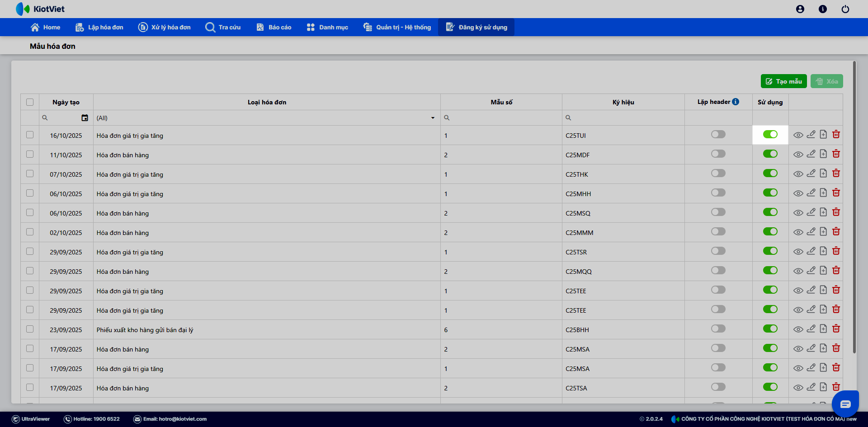Viewport: 868px width, 427px height.
Task: Click the Mẫu hóa đơn page title
Action: click(x=52, y=46)
